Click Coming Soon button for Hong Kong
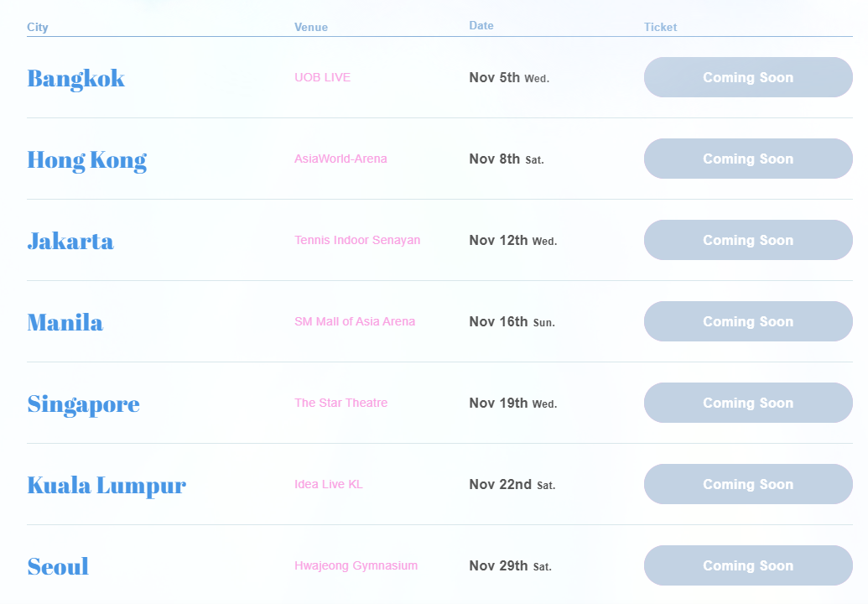The width and height of the screenshot is (868, 604). (747, 159)
